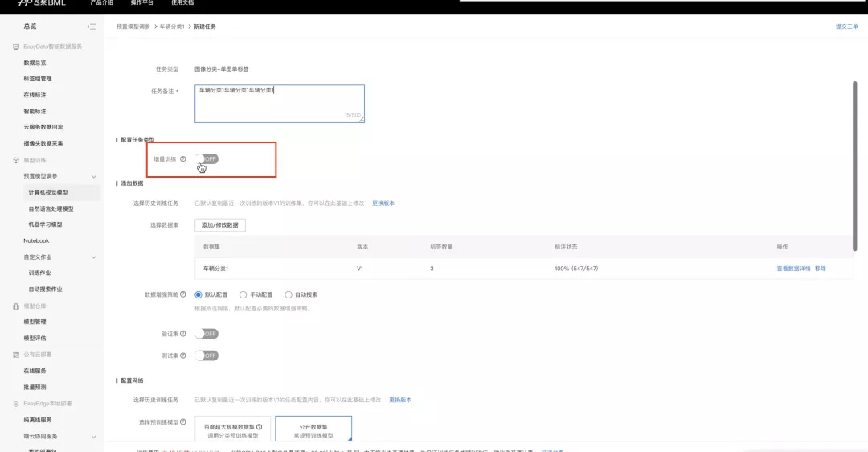Click 预置模型调参 in the breadcrumb
Image resolution: width=868 pixels, height=452 pixels.
pos(133,27)
